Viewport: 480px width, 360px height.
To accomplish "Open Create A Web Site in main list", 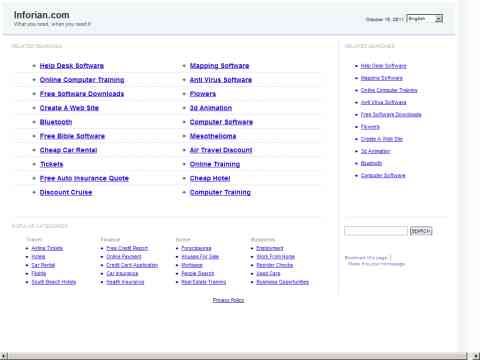I will (69, 108).
